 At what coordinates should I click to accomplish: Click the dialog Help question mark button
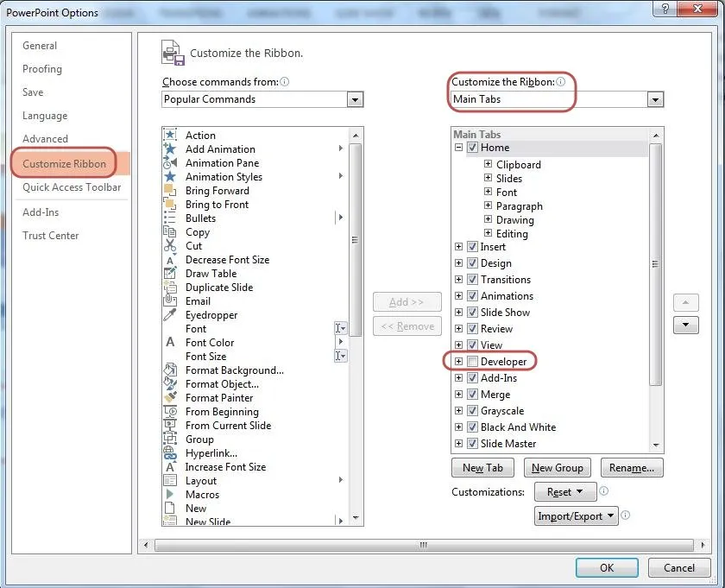pos(665,9)
